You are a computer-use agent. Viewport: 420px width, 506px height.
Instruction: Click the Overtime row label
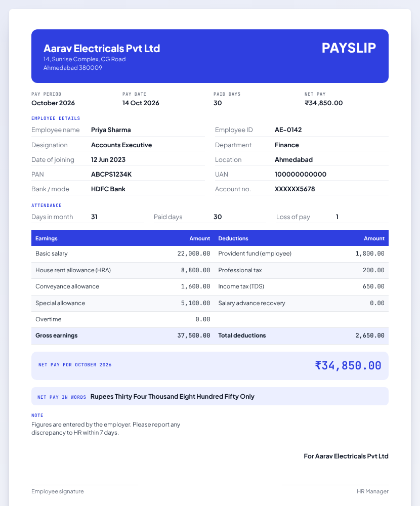coord(49,319)
